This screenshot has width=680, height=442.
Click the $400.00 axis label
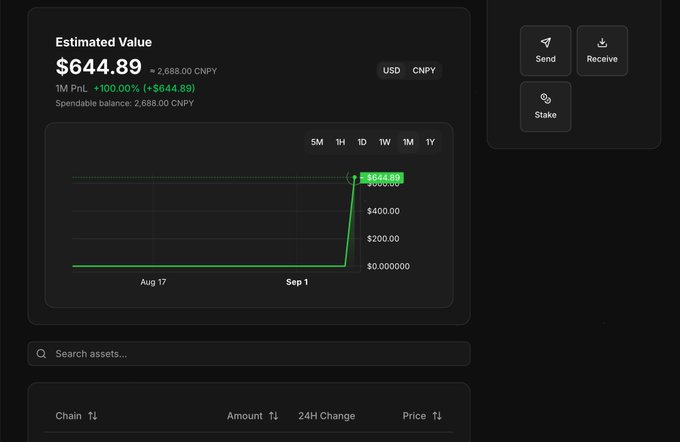pyautogui.click(x=383, y=211)
